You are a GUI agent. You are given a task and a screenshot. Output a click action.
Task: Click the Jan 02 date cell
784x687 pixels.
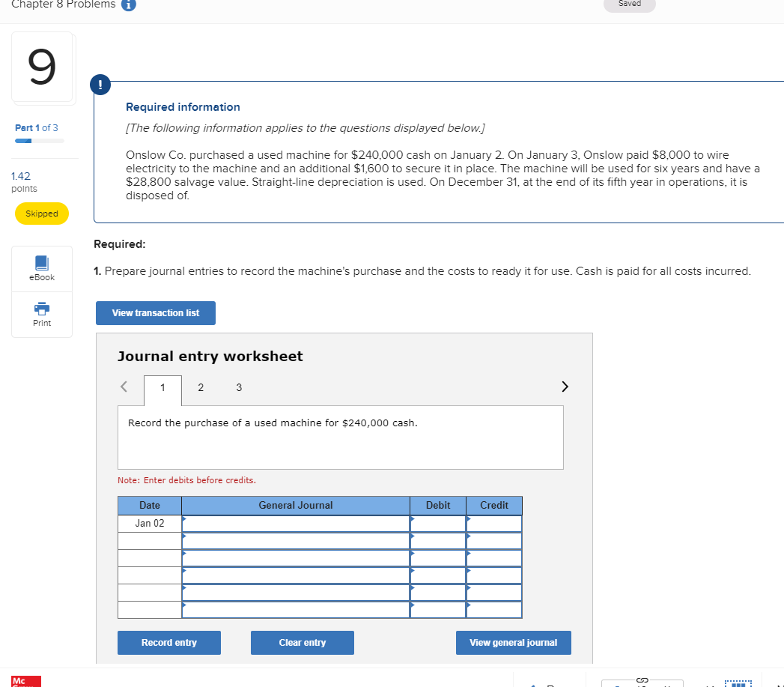click(x=150, y=524)
